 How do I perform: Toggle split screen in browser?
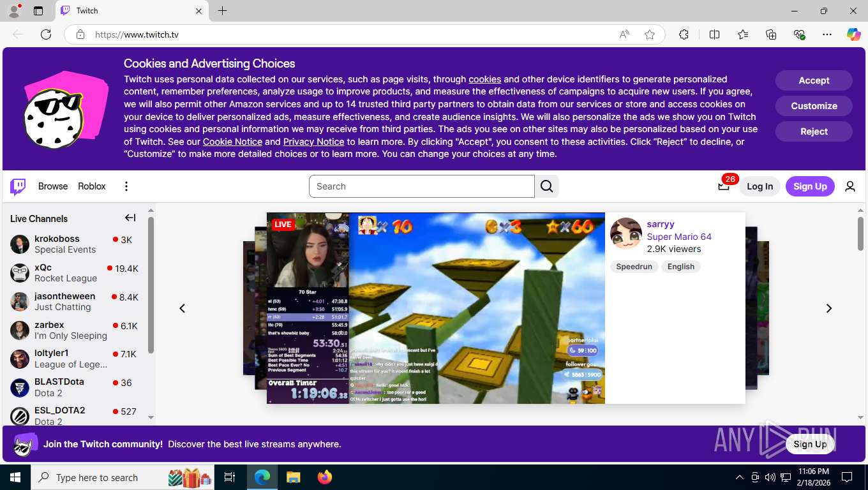[x=714, y=34]
